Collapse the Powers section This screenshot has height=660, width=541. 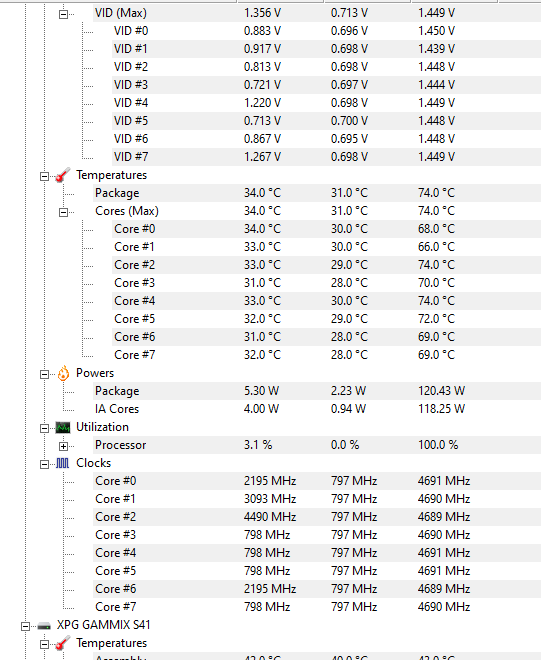(44, 374)
